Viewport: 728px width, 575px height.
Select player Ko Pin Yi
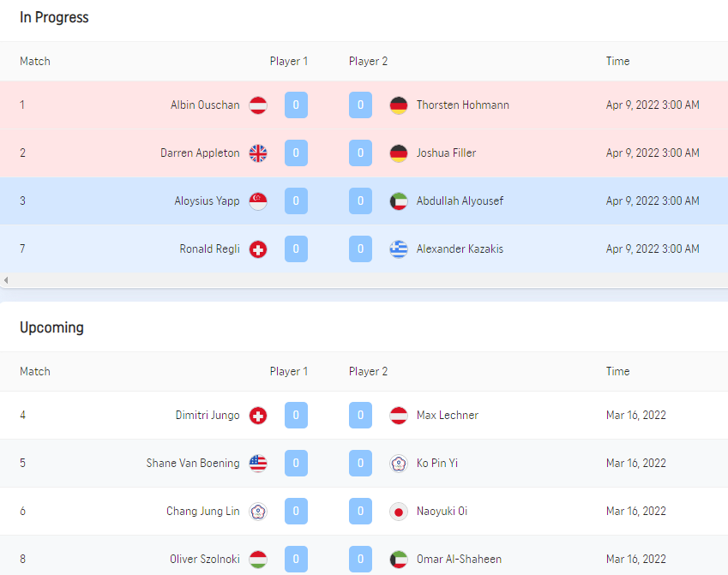[x=436, y=464]
